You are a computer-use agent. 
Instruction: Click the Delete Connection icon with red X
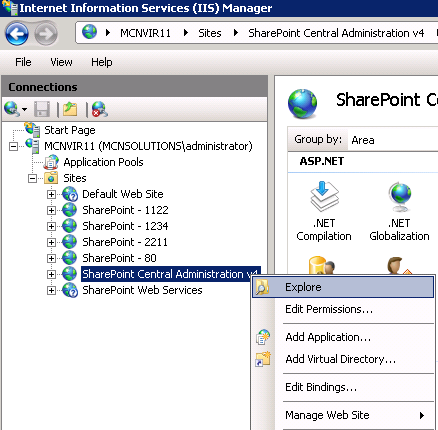click(100, 109)
